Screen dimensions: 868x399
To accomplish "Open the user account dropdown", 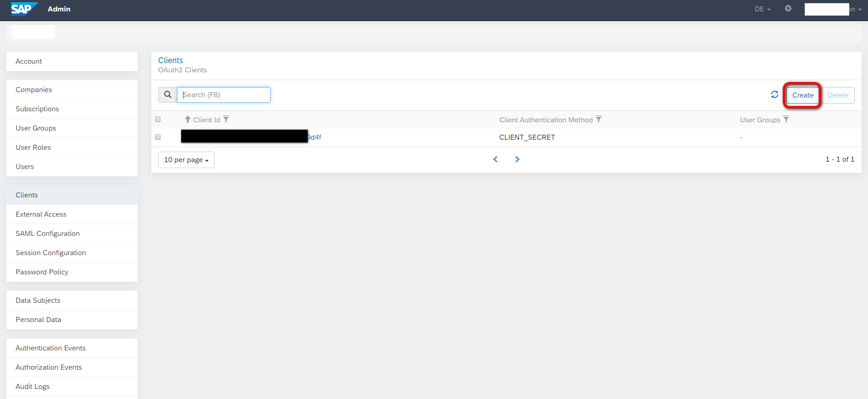I will 833,9.
